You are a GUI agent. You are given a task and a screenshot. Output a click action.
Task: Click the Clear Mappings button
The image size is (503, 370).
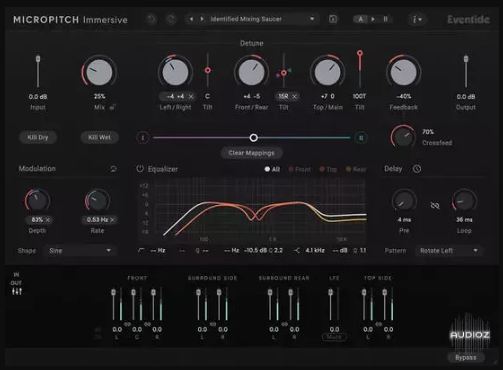[251, 153]
